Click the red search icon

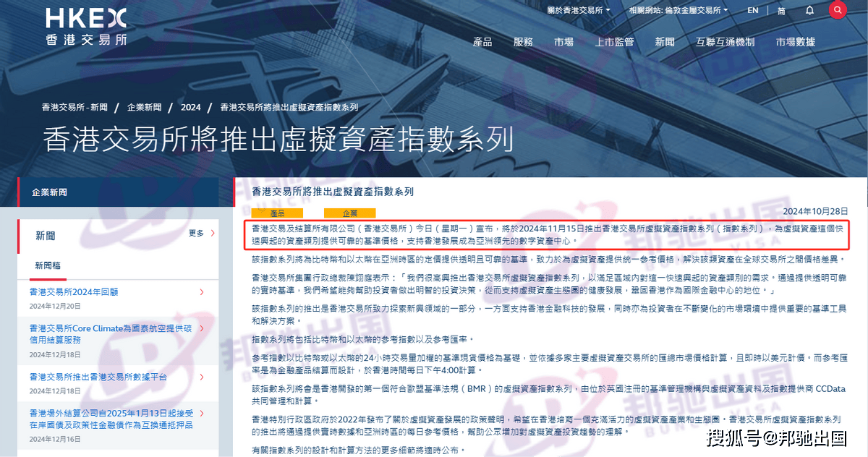click(838, 10)
